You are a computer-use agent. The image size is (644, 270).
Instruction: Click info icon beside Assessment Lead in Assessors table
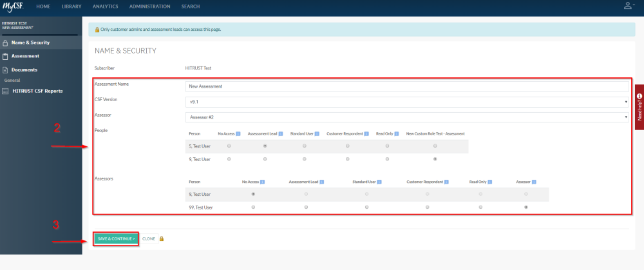pos(321,182)
